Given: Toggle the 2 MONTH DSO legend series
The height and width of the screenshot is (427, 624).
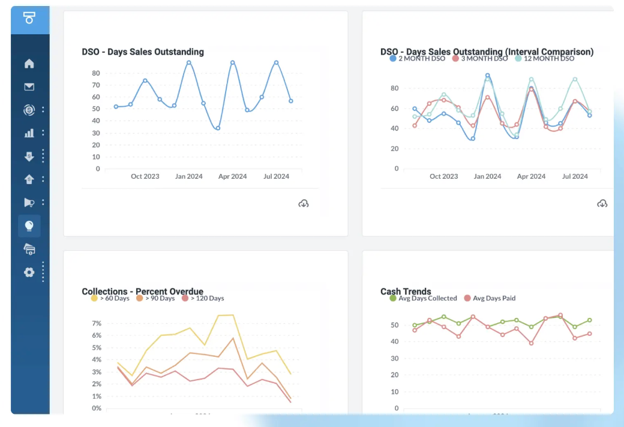Looking at the screenshot, I should click(421, 59).
